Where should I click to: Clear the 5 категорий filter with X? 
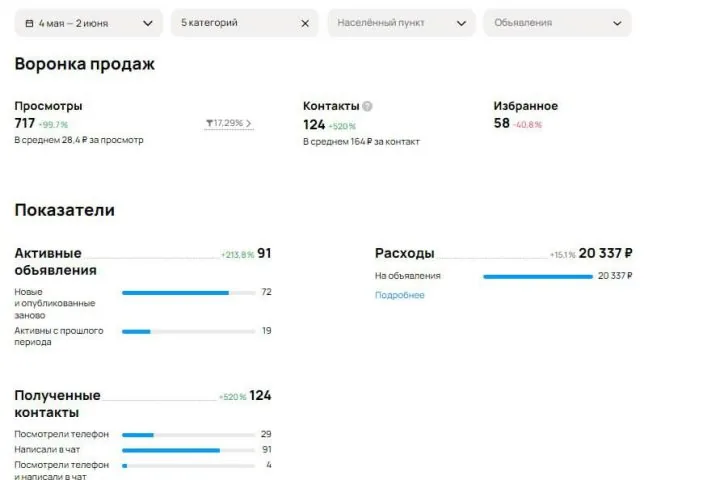pyautogui.click(x=305, y=23)
